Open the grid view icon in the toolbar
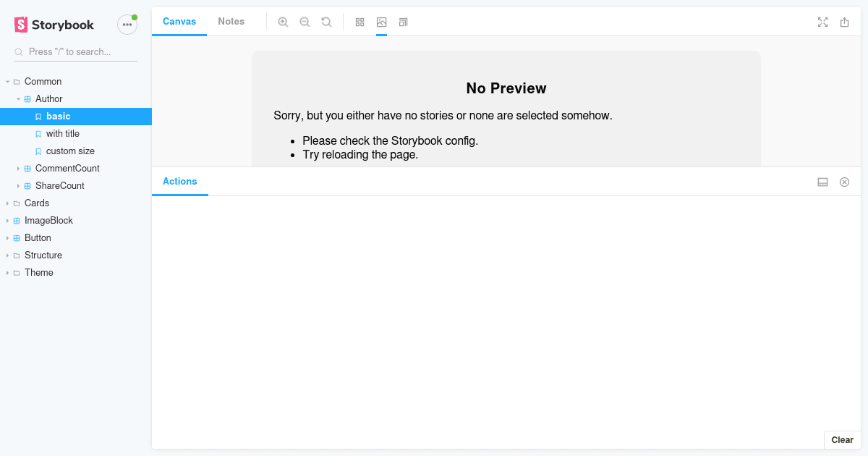This screenshot has height=456, width=868. [x=359, y=22]
